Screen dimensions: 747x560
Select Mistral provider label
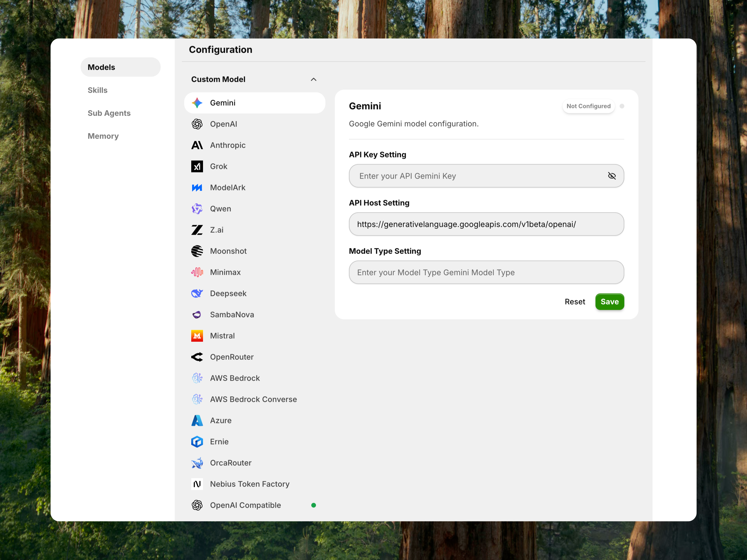tap(222, 336)
